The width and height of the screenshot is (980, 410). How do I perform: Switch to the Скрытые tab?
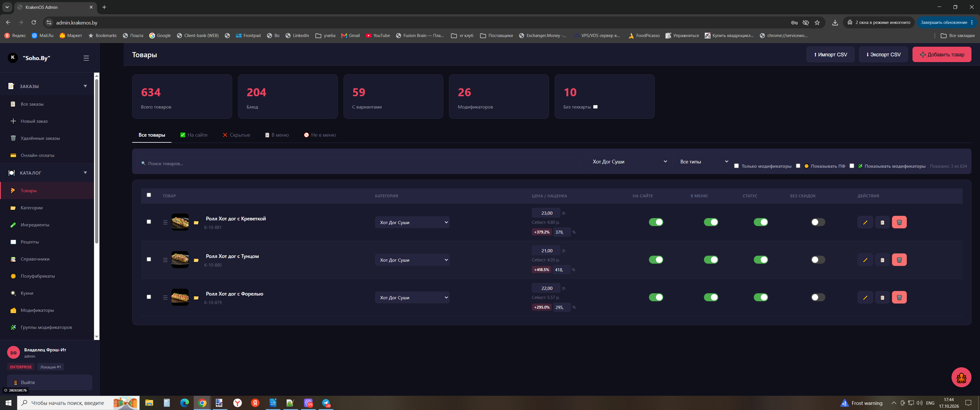click(x=236, y=135)
